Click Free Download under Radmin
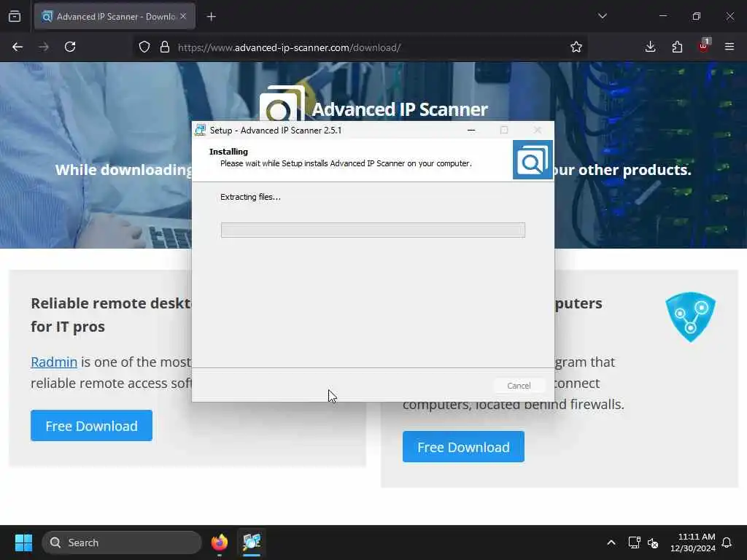The width and height of the screenshot is (747, 560). pos(91,426)
